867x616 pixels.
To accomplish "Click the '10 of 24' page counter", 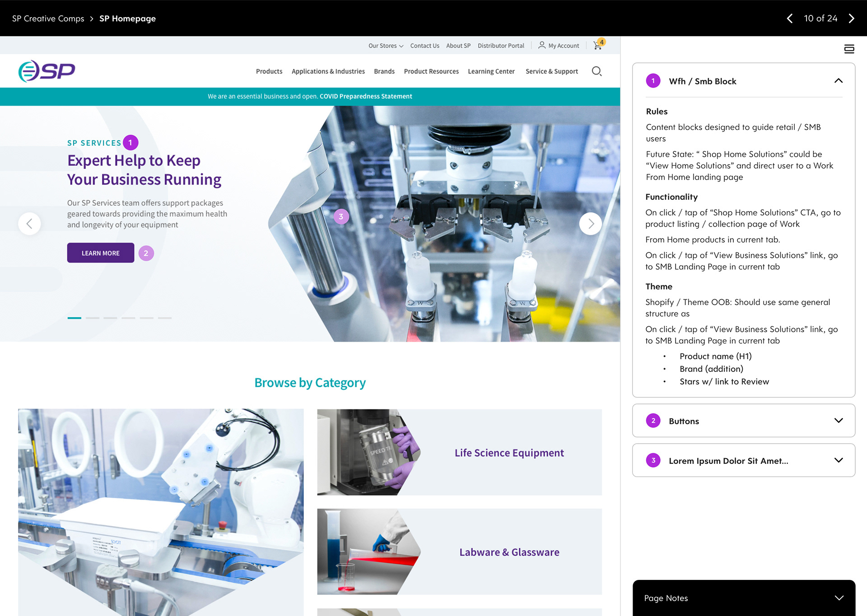I will (x=820, y=19).
